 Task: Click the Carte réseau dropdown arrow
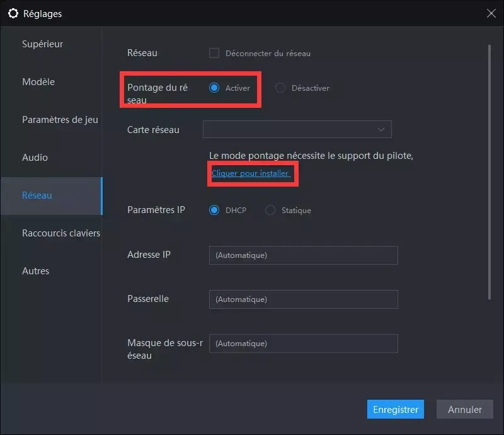pyautogui.click(x=381, y=129)
